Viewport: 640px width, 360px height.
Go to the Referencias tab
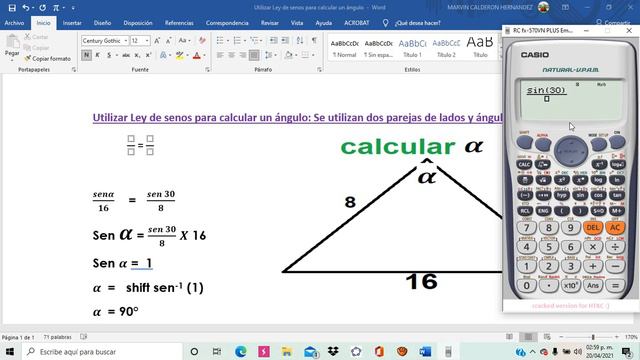(x=179, y=23)
